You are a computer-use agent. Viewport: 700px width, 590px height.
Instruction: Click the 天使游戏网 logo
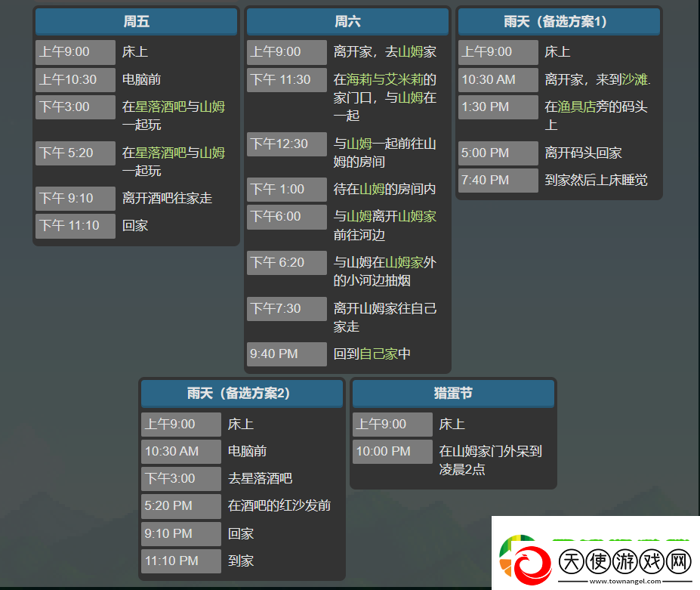596,558
